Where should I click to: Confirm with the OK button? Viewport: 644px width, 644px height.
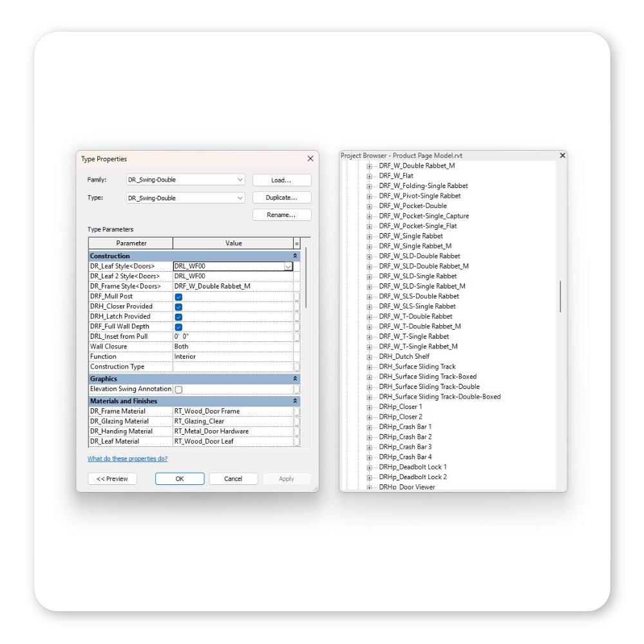[180, 479]
